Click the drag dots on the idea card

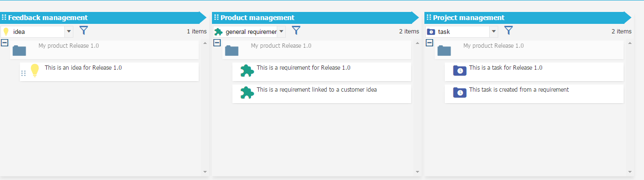pyautogui.click(x=23, y=74)
